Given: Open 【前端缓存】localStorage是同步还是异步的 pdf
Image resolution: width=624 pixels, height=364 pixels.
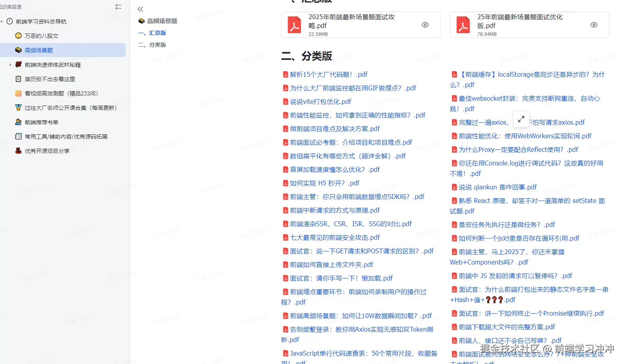Looking at the screenshot, I should click(528, 80).
